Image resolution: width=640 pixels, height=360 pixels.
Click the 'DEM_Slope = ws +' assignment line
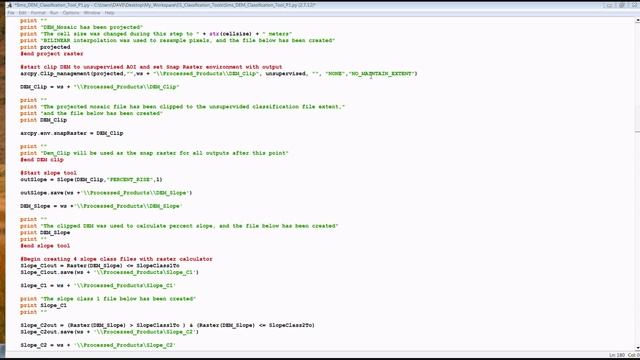101,206
